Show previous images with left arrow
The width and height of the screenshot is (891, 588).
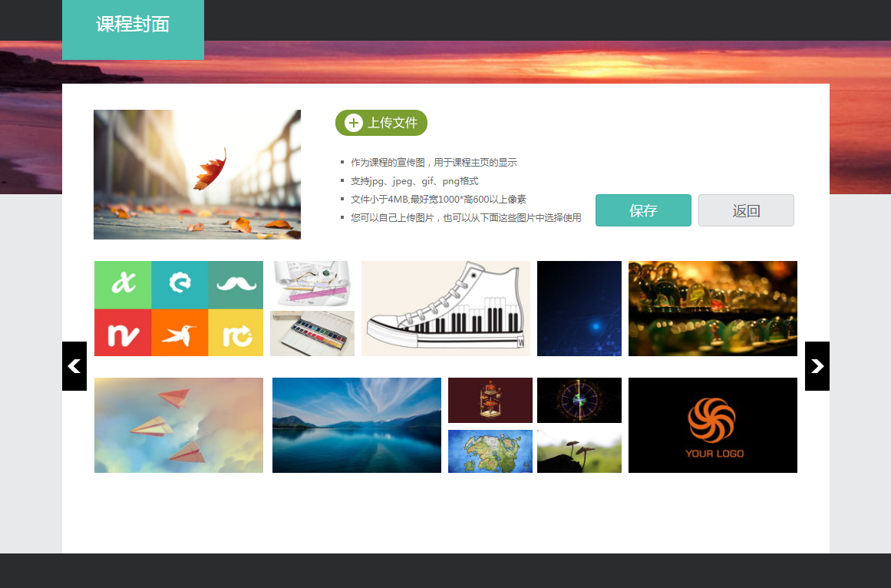[x=74, y=366]
